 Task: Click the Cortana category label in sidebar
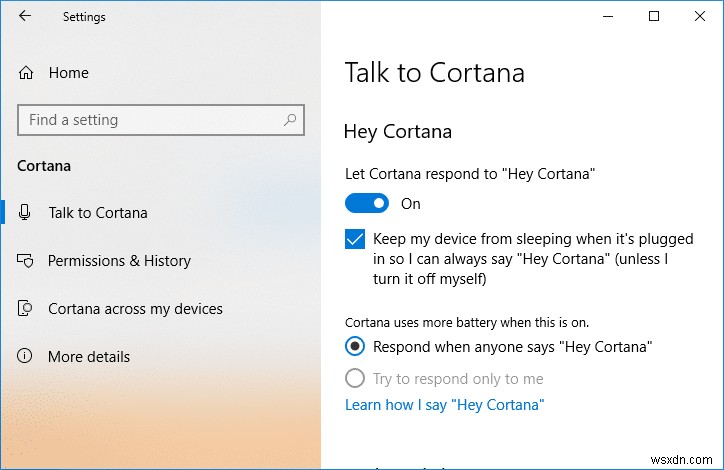click(44, 166)
